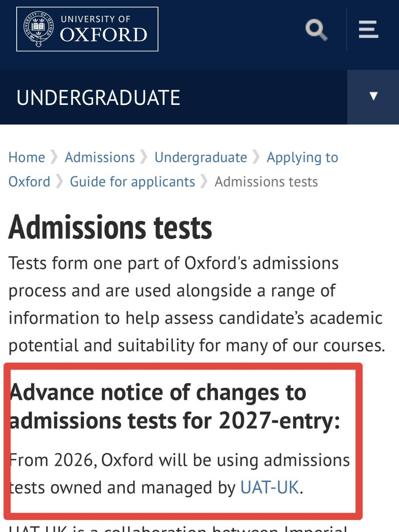Image resolution: width=399 pixels, height=532 pixels.
Task: Click the OXFORD wordmark in the logo
Action: point(103,35)
